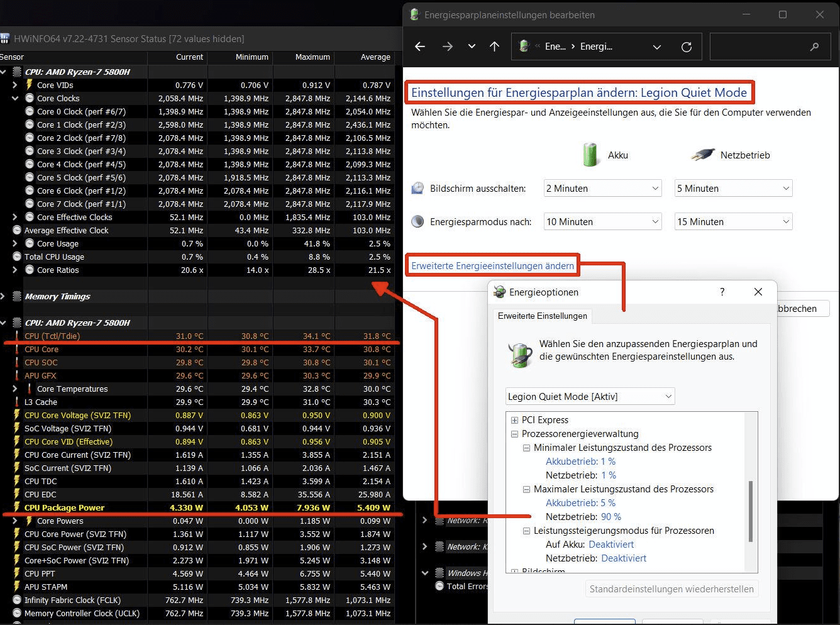The height and width of the screenshot is (625, 840).
Task: Expand the Core VIDs sensor row
Action: click(15, 85)
